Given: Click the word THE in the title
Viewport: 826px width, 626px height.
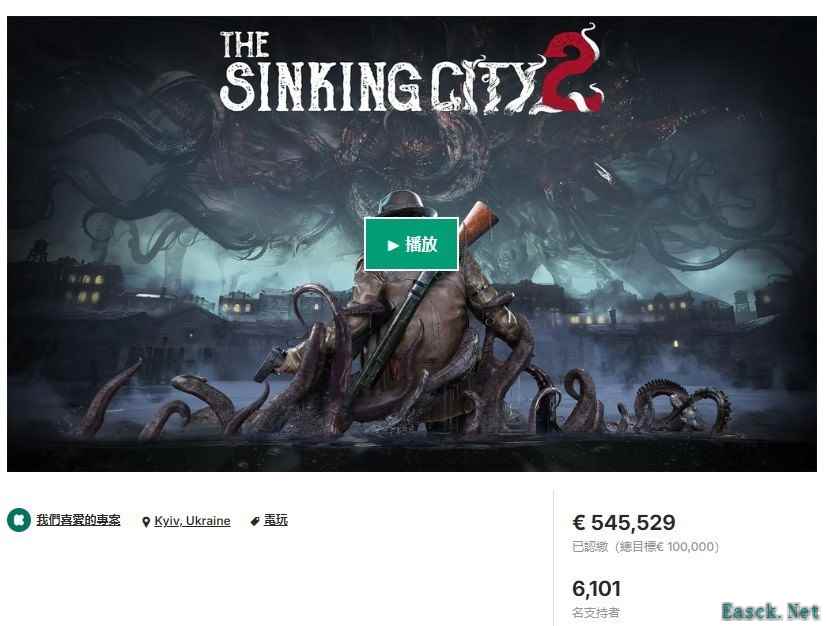Looking at the screenshot, I should (x=245, y=44).
